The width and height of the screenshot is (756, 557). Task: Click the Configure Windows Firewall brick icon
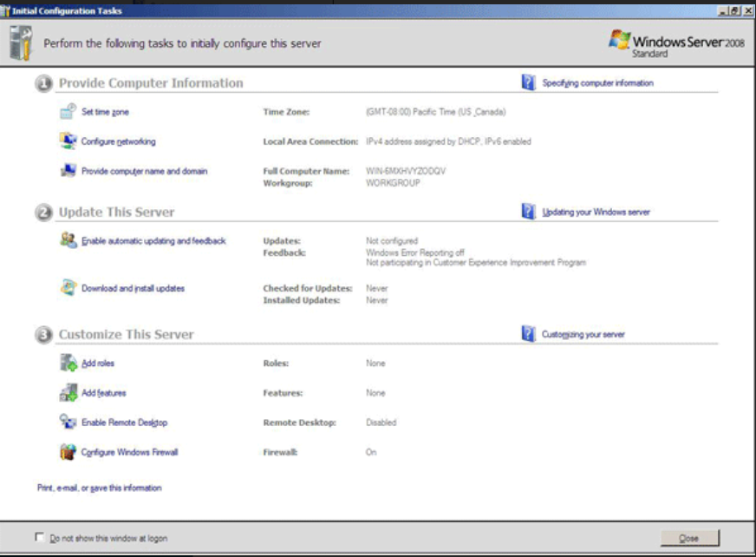point(68,452)
